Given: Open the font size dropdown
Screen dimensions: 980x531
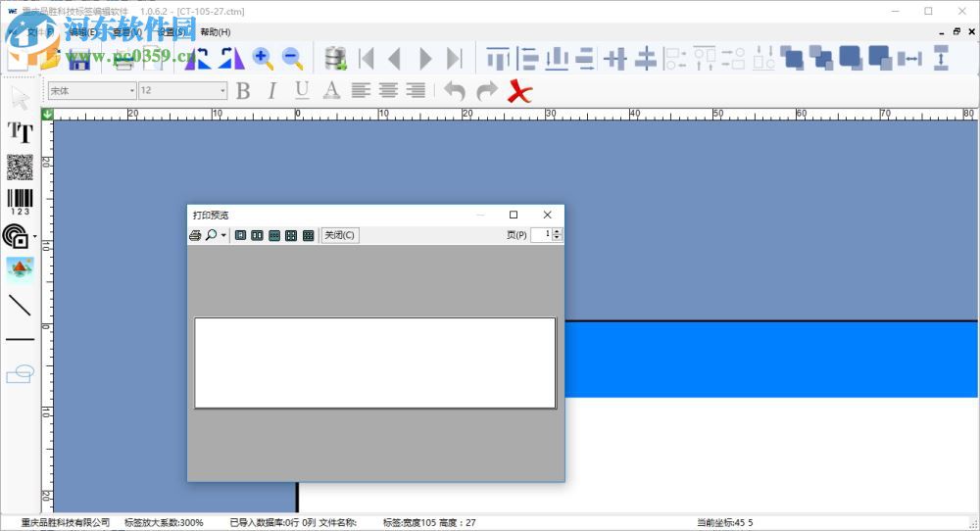Looking at the screenshot, I should (222, 91).
